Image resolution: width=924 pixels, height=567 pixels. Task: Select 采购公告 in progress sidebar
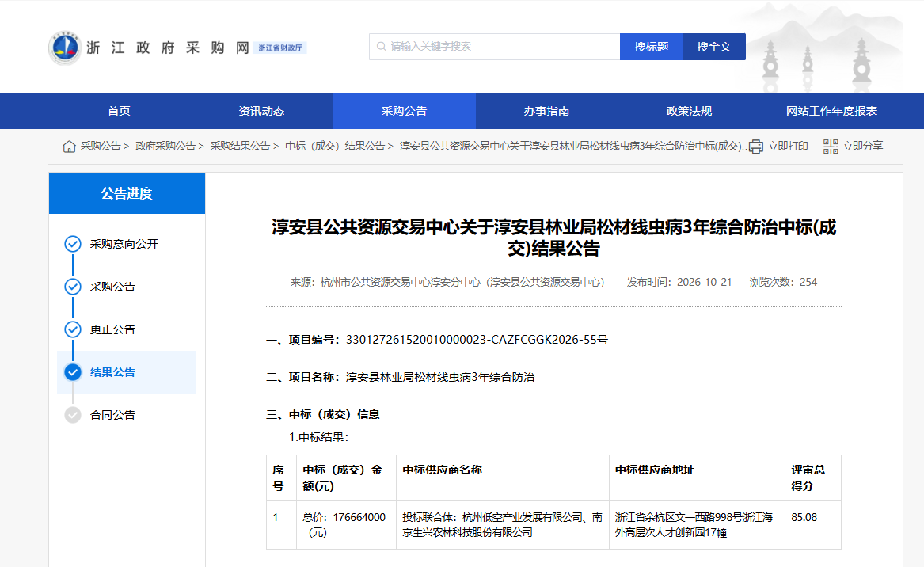point(112,287)
